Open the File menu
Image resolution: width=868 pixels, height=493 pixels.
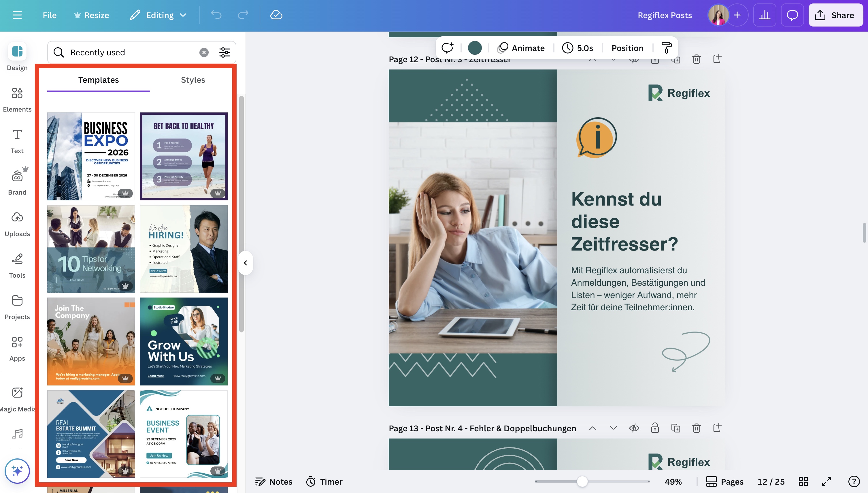(x=49, y=15)
